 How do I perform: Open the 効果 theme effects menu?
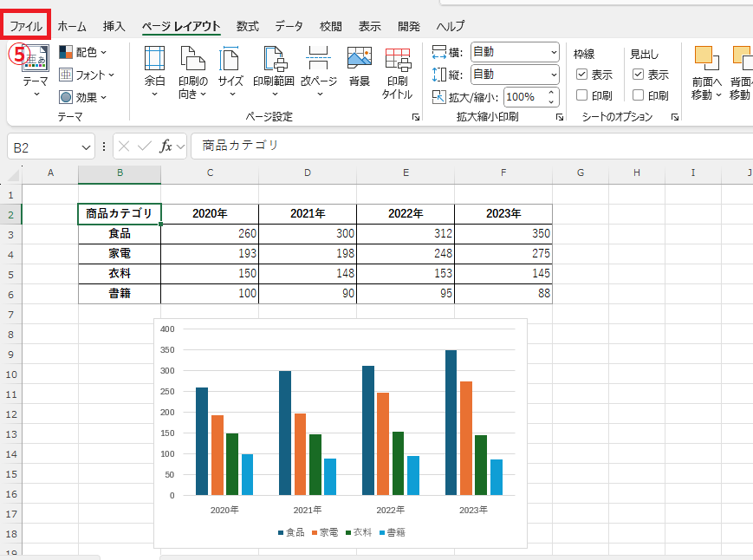[82, 97]
